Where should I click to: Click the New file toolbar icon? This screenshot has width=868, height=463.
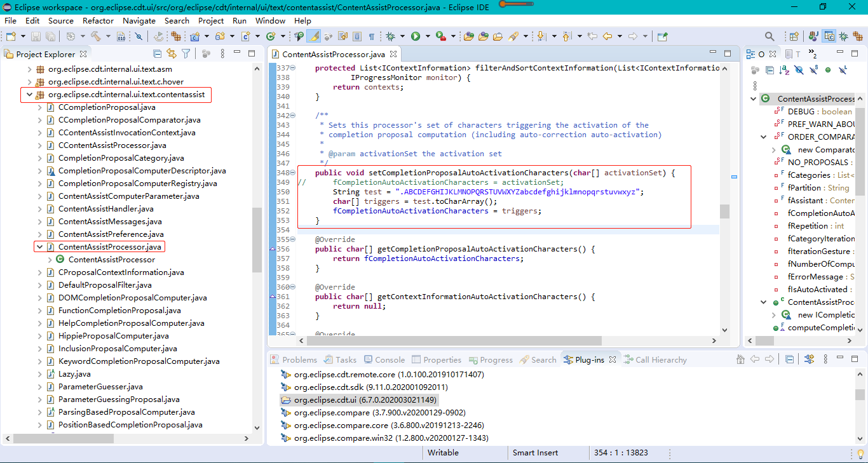(x=10, y=36)
